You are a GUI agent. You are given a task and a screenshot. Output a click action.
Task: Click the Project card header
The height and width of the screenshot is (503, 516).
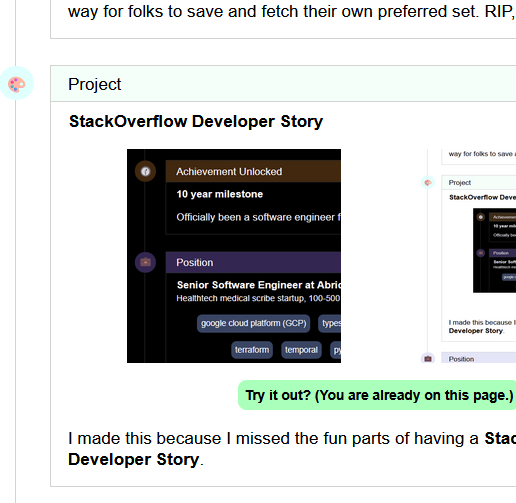(x=283, y=84)
